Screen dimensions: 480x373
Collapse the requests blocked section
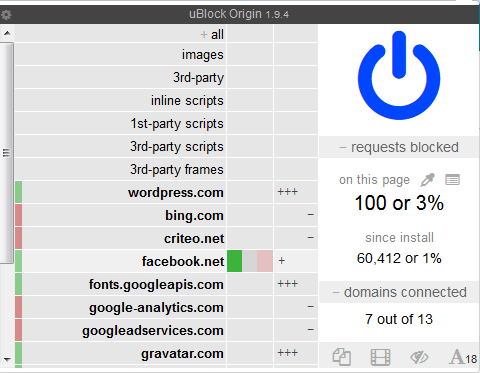pyautogui.click(x=399, y=147)
